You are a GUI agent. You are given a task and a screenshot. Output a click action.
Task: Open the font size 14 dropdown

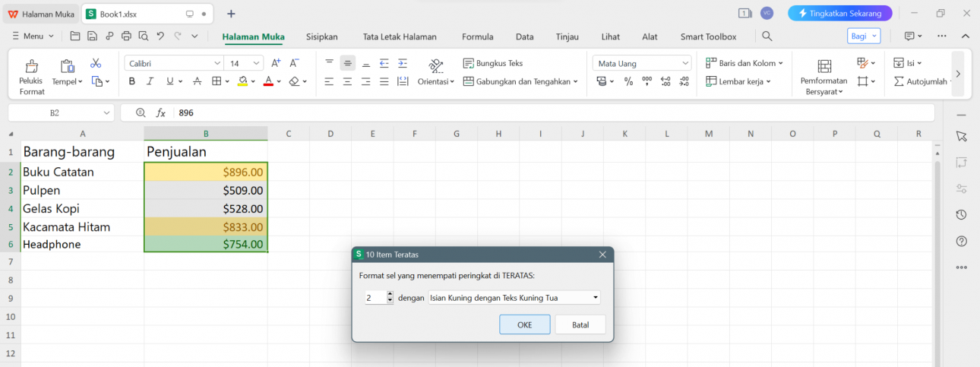(257, 63)
